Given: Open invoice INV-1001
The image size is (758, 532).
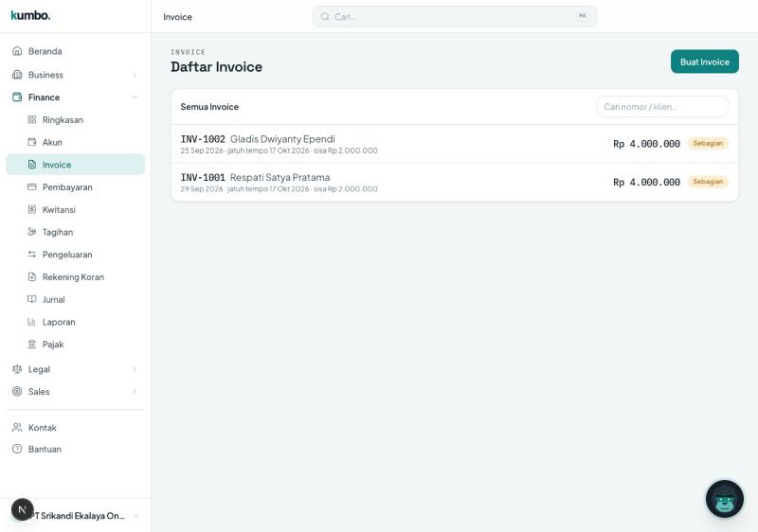Looking at the screenshot, I should click(x=455, y=182).
